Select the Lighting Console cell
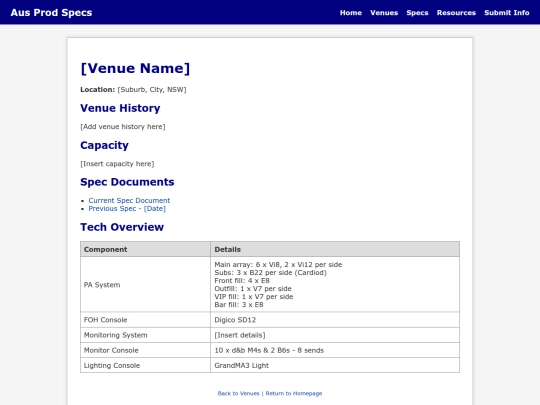This screenshot has height=405, width=540. tap(145, 365)
